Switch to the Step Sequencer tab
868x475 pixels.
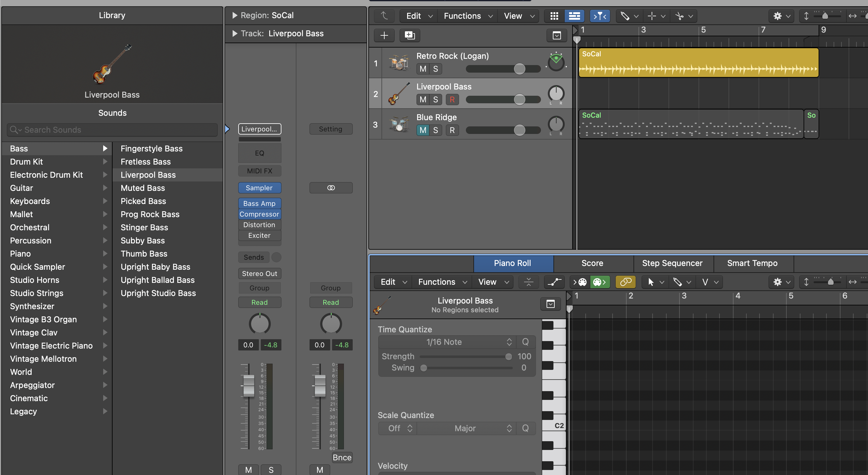[x=672, y=263]
